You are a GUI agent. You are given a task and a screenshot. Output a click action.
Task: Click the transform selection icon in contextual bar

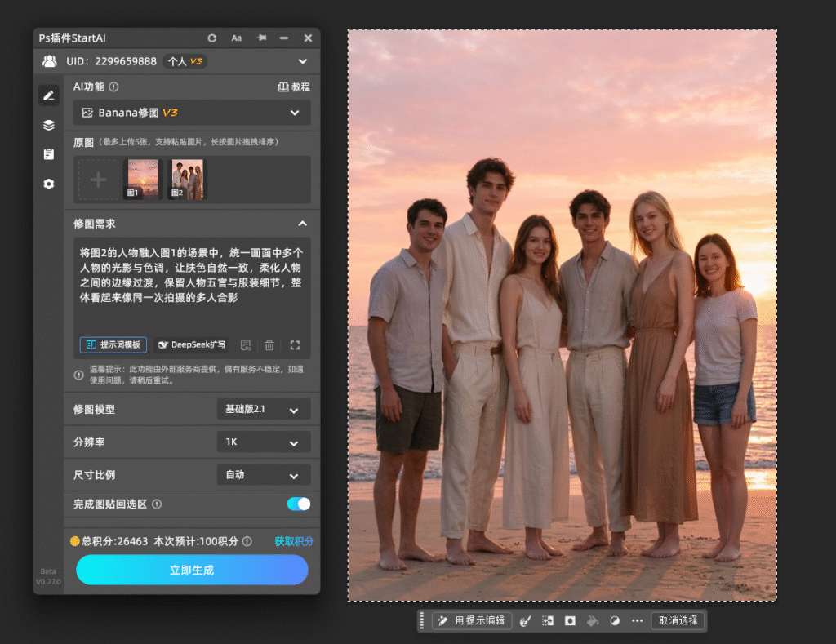tap(548, 620)
